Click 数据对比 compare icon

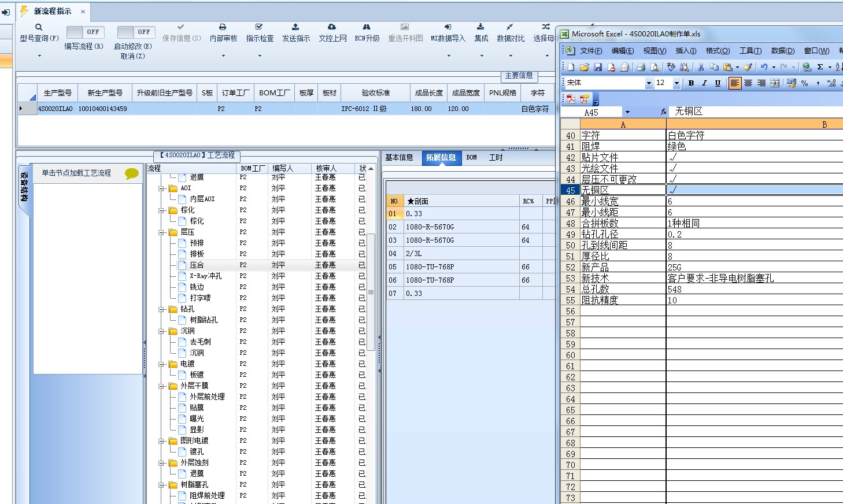509,27
